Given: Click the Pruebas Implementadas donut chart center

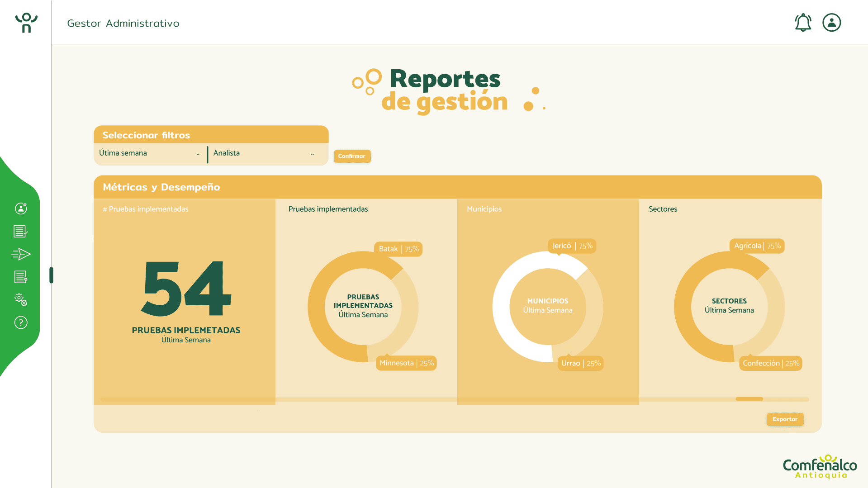Looking at the screenshot, I should (363, 306).
